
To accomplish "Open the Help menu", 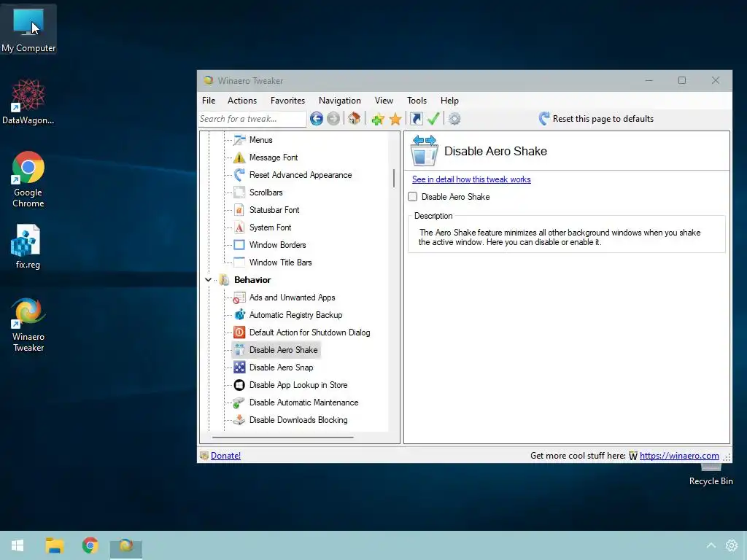I will (449, 101).
